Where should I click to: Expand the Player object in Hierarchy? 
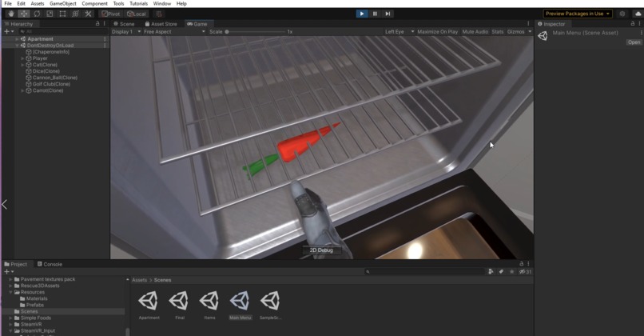22,58
